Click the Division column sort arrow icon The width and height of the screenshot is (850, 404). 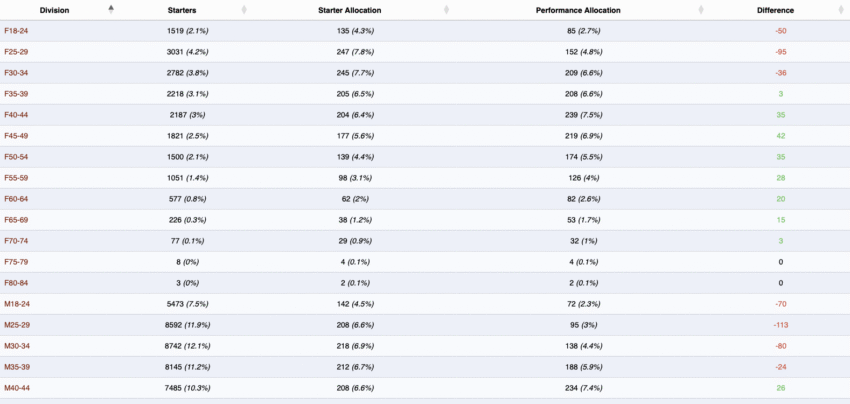(x=111, y=9)
